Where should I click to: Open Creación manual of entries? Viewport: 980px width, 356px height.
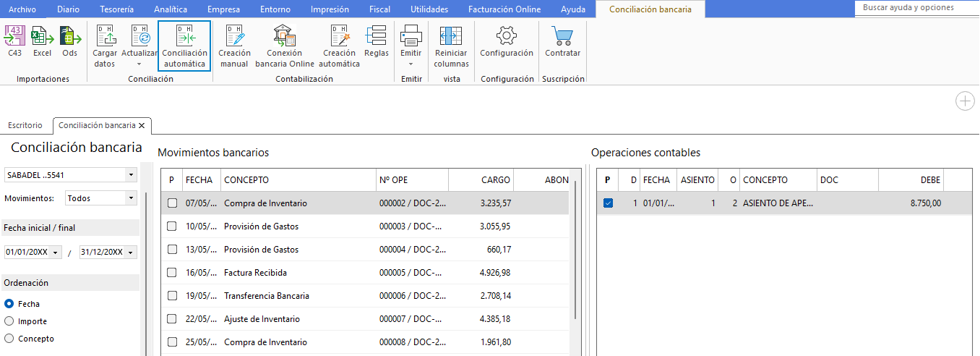(234, 46)
